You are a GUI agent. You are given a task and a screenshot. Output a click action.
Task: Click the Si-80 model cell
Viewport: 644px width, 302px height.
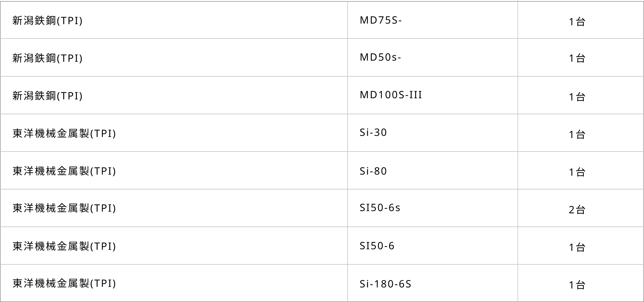[x=373, y=171]
